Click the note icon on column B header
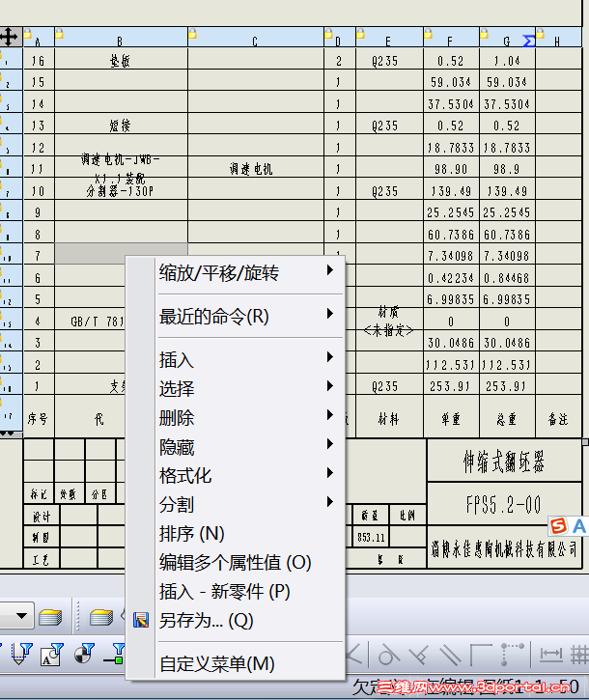The width and height of the screenshot is (589, 700). pyautogui.click(x=59, y=33)
